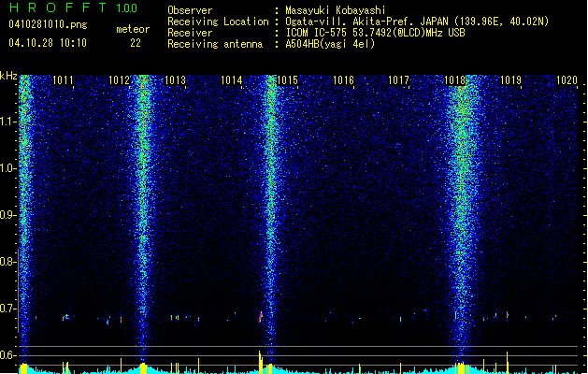Click the file name 0410281010.png
The image size is (588, 374).
[x=48, y=24]
